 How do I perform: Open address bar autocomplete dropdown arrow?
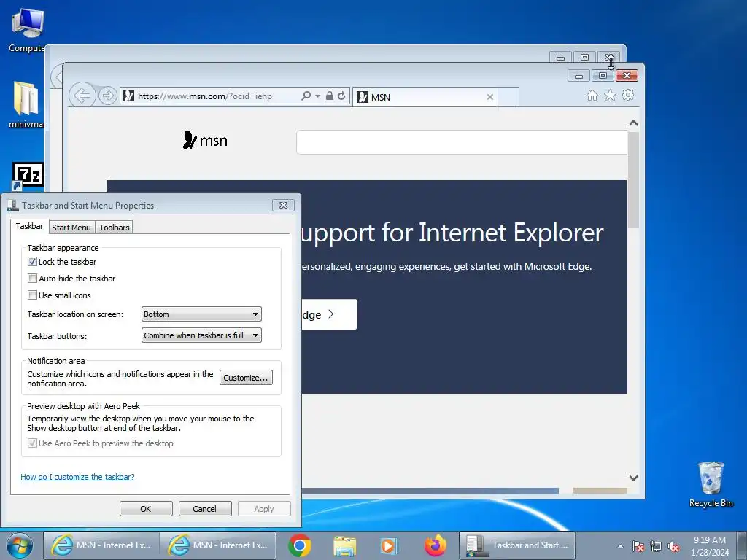317,96
